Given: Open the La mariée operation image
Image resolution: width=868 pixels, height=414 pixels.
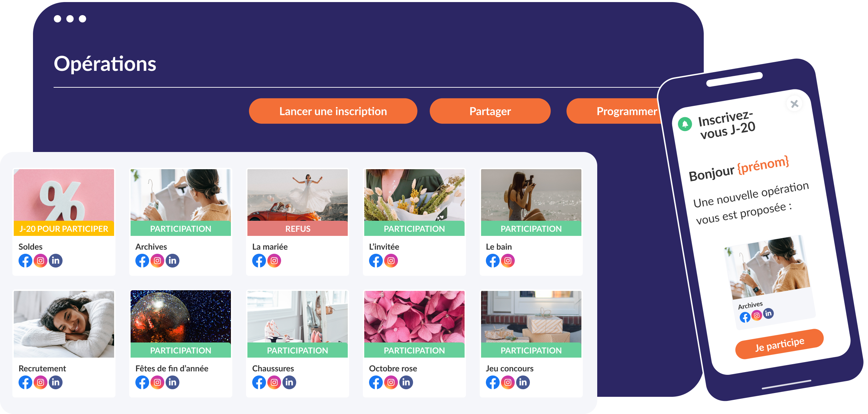Looking at the screenshot, I should coord(298,195).
